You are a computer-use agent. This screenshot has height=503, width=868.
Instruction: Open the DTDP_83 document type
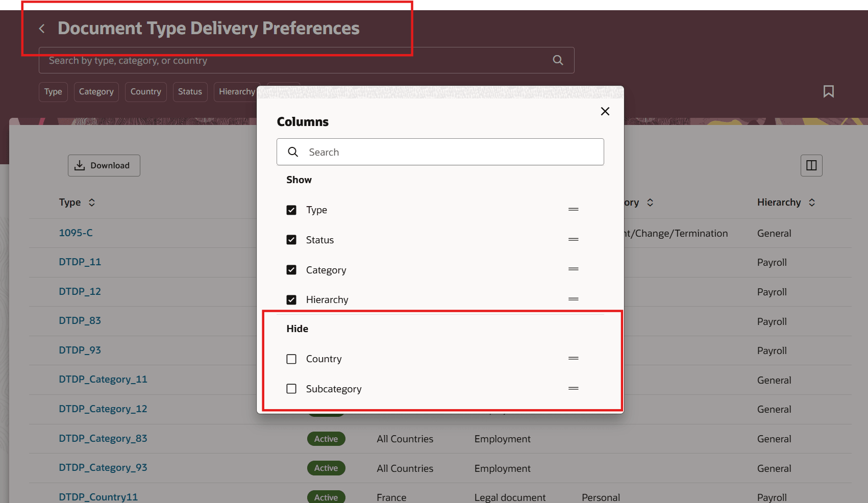[80, 321]
